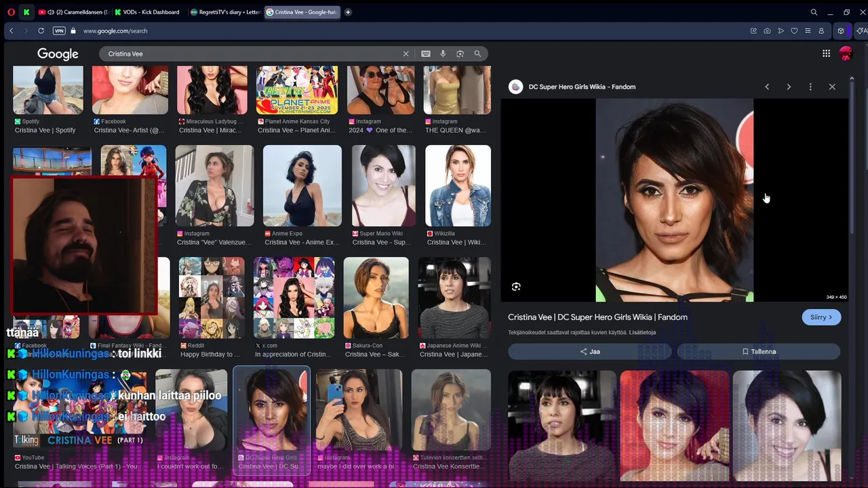Viewport: 868px width, 488px height.
Task: Open Planet Anime Kansas City result image
Action: (x=297, y=90)
